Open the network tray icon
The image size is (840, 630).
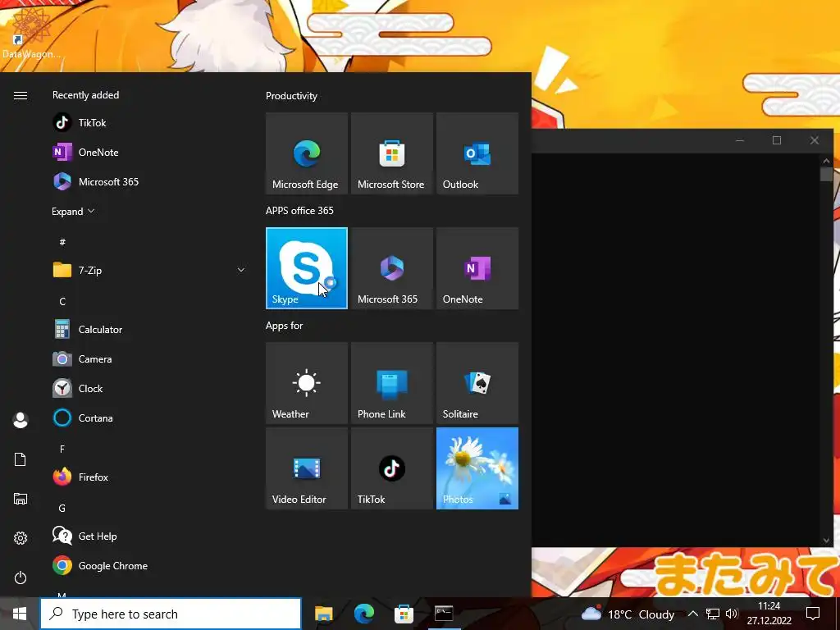pos(713,614)
